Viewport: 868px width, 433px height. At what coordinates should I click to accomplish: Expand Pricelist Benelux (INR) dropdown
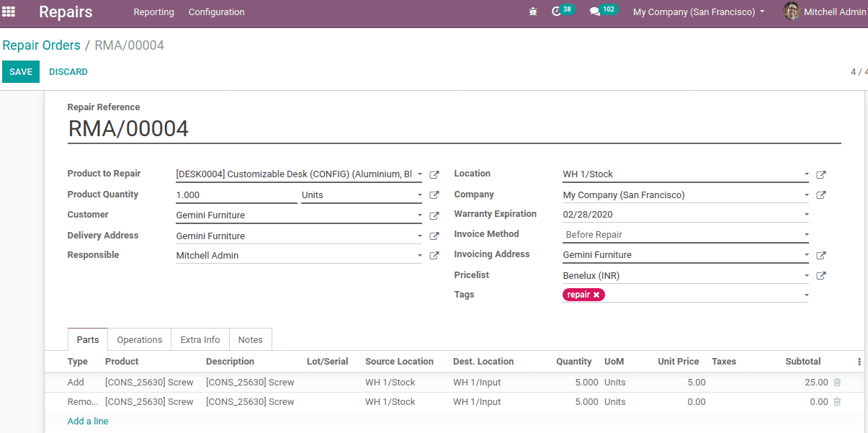(807, 276)
